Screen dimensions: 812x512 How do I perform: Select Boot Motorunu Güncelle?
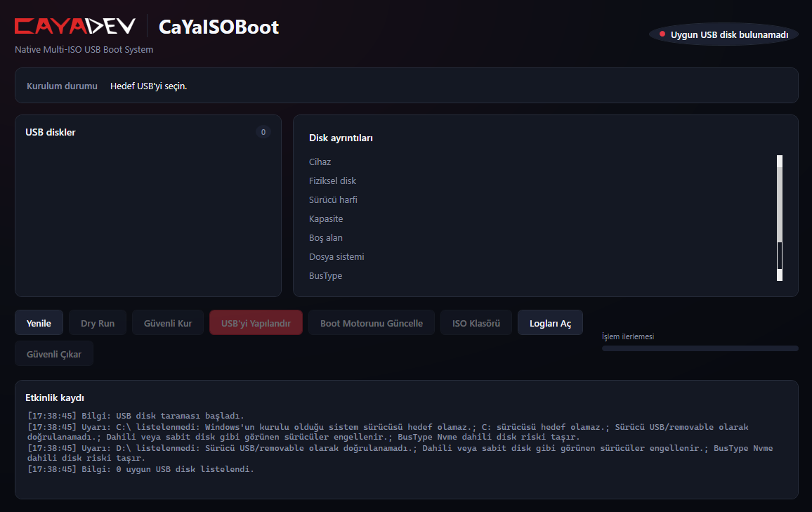[x=372, y=323]
